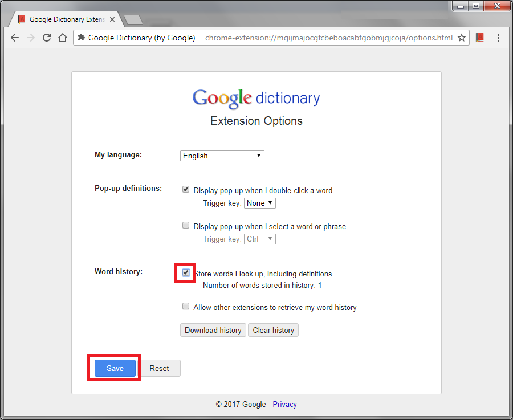Open the double-click Trigger key None dropdown
513x420 pixels.
260,203
